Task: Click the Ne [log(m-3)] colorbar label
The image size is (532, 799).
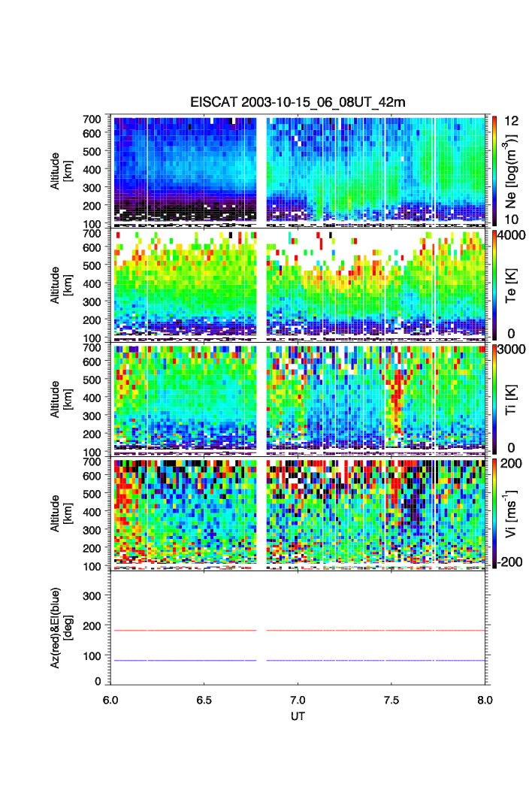Action: click(x=513, y=169)
